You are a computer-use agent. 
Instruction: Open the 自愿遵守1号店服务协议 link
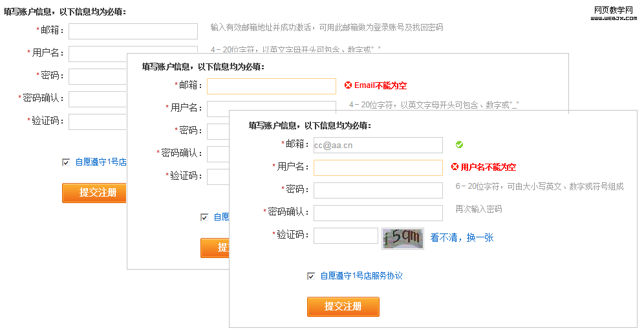pos(361,276)
